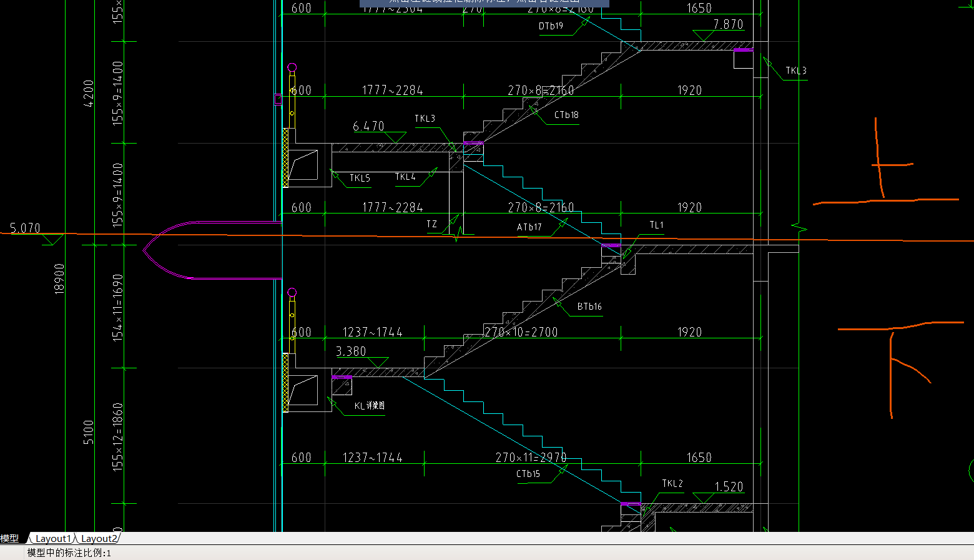Click the 模型中的标注比例:1 status text
The height and width of the screenshot is (560, 974).
pos(69,553)
